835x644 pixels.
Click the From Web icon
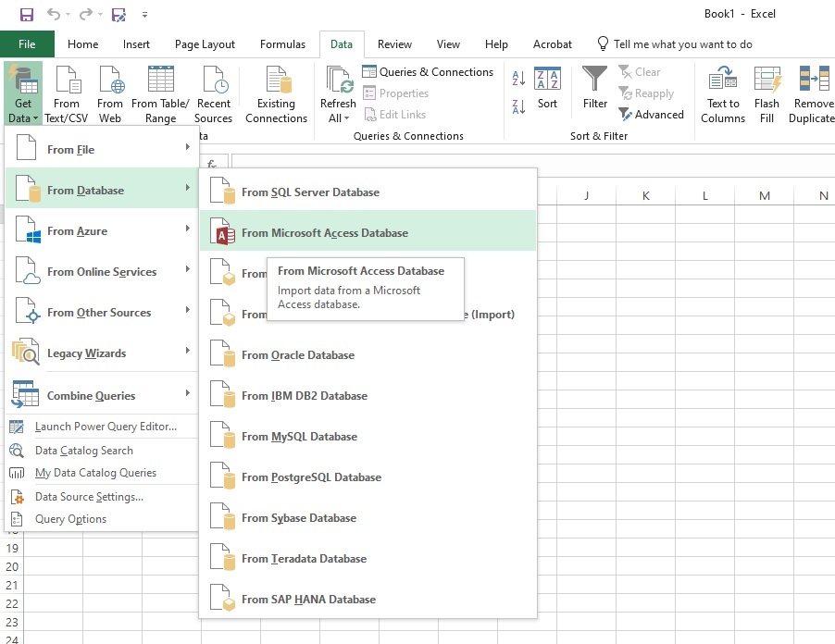point(110,94)
